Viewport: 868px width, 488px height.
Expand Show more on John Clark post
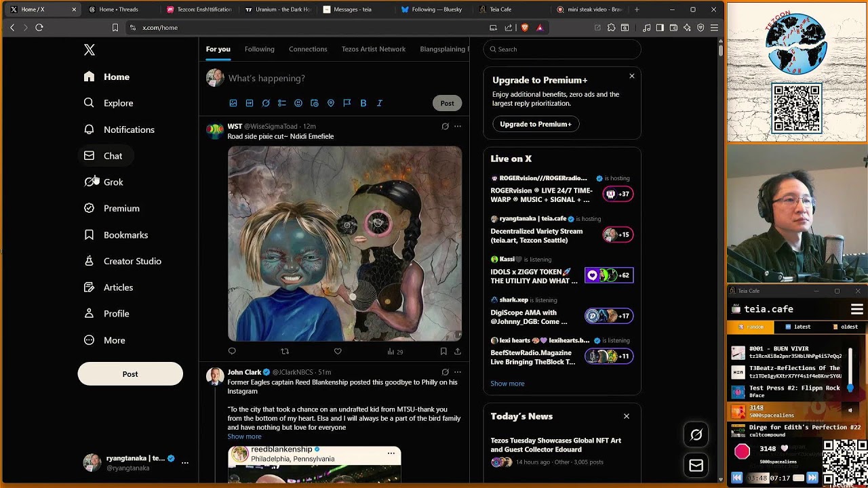[244, 436]
